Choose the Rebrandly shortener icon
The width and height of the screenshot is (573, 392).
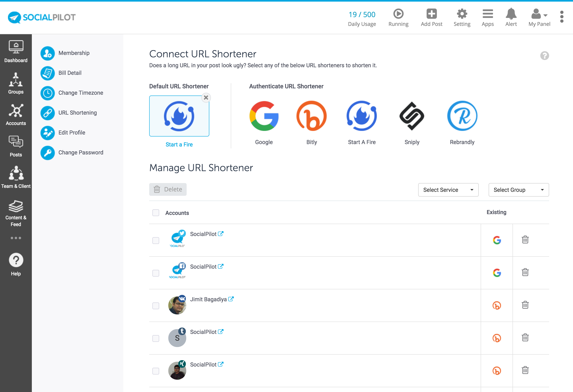(462, 116)
